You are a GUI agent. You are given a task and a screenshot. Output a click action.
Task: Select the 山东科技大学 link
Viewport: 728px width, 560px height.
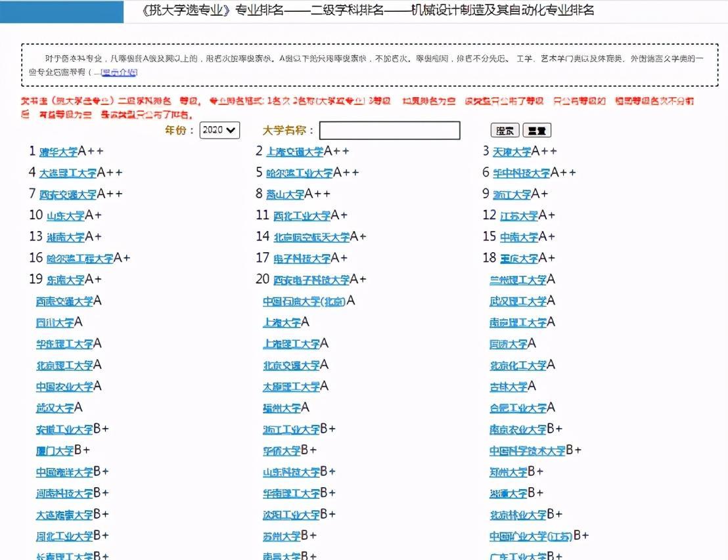coord(291,472)
